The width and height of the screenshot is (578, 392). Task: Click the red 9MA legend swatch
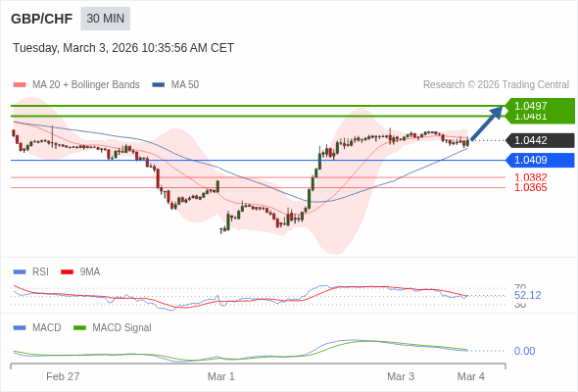click(x=67, y=272)
